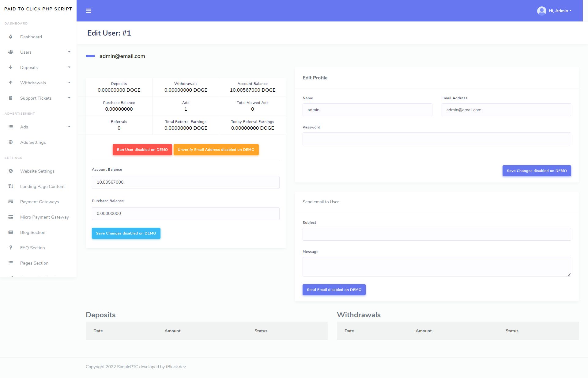Click the hamburger menu icon
This screenshot has width=588, height=378.
click(89, 11)
